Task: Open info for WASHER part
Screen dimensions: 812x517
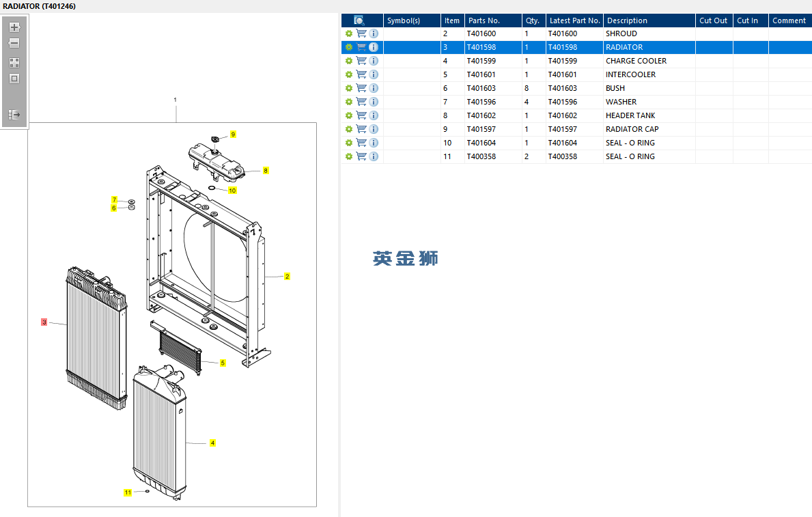Action: [374, 102]
